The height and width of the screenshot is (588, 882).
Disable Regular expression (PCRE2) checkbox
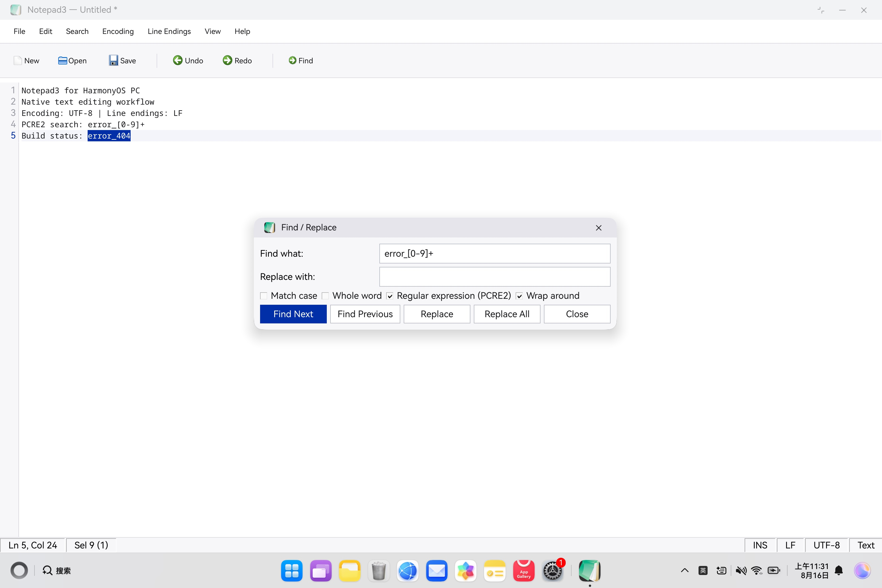[x=390, y=296]
